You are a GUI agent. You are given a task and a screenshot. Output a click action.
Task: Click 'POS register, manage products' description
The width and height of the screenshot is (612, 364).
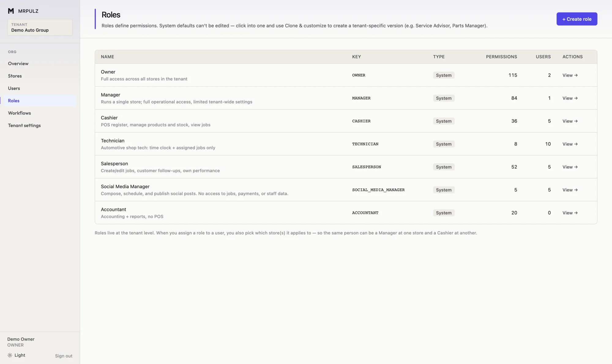[x=156, y=125]
